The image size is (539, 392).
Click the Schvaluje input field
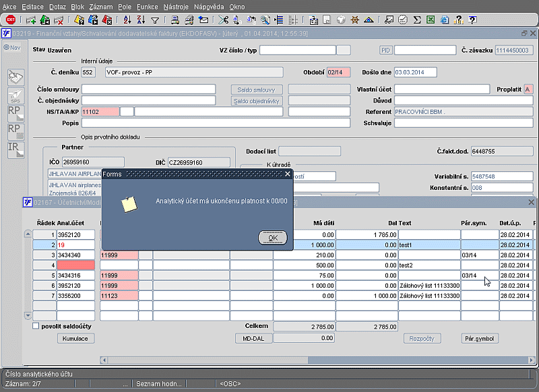point(464,123)
